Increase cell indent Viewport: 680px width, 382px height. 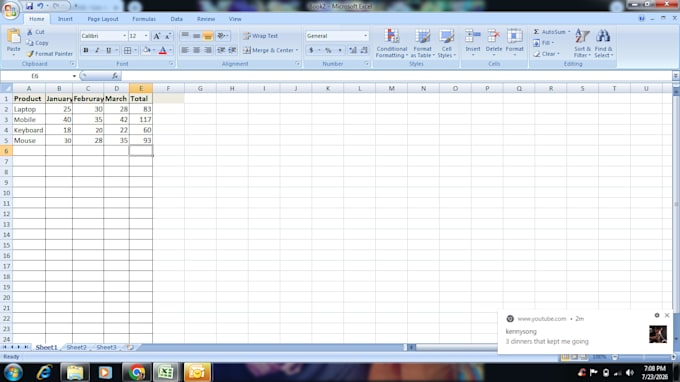pos(232,50)
